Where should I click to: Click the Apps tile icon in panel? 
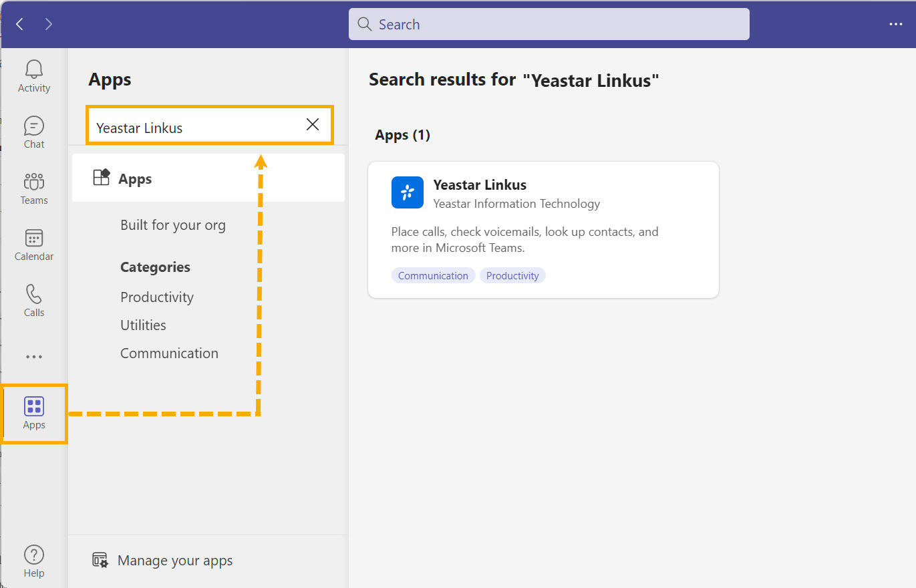coord(102,178)
